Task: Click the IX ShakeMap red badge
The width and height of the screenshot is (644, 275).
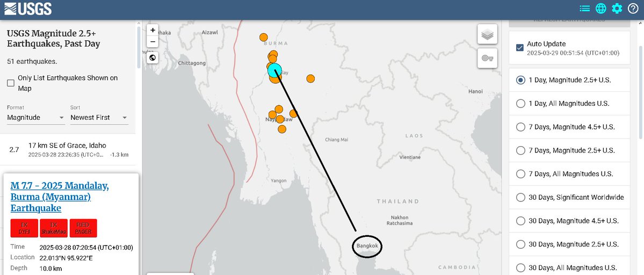Action: pos(54,228)
